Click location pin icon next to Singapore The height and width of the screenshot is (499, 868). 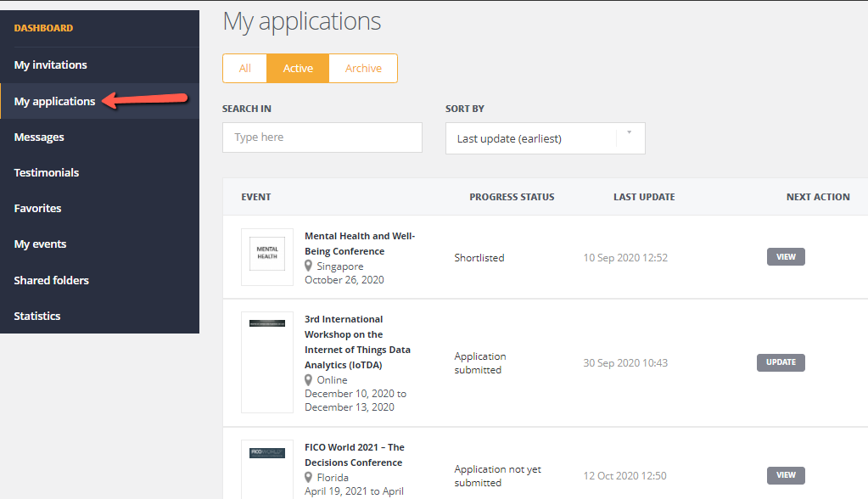(x=308, y=266)
